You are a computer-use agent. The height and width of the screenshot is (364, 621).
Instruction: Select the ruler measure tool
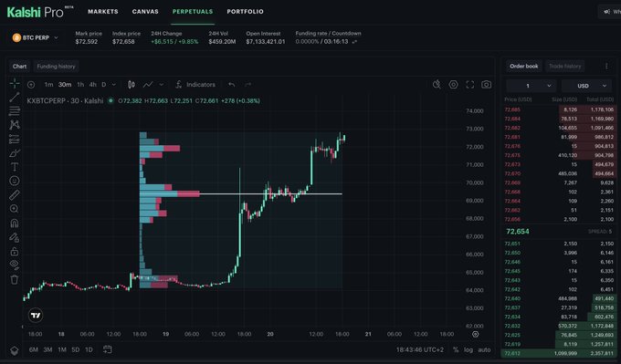pos(15,194)
